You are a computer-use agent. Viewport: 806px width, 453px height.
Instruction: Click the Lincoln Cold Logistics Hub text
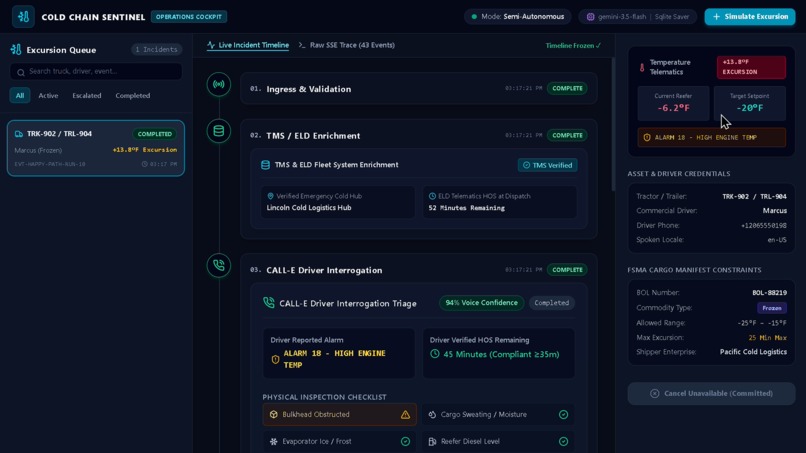coord(309,208)
